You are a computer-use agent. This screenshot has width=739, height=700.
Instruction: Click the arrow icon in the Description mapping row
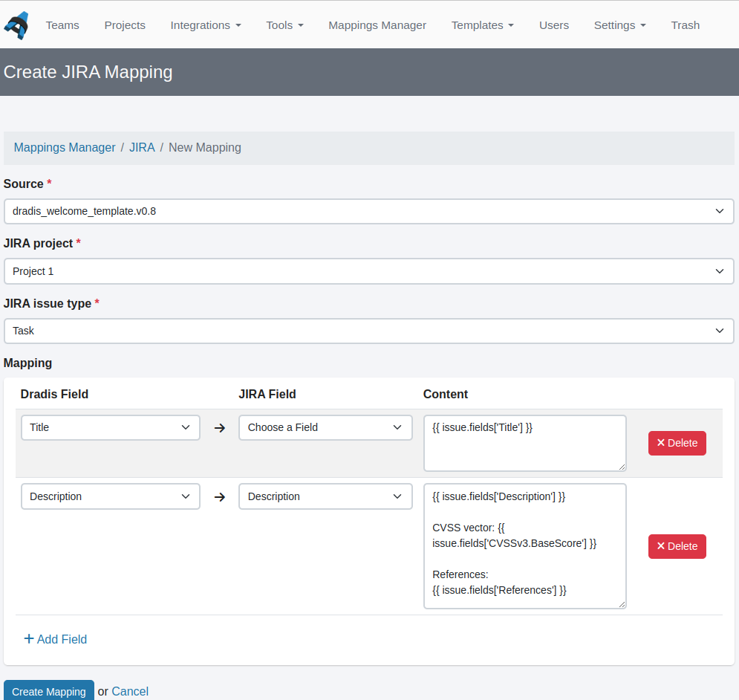point(219,496)
